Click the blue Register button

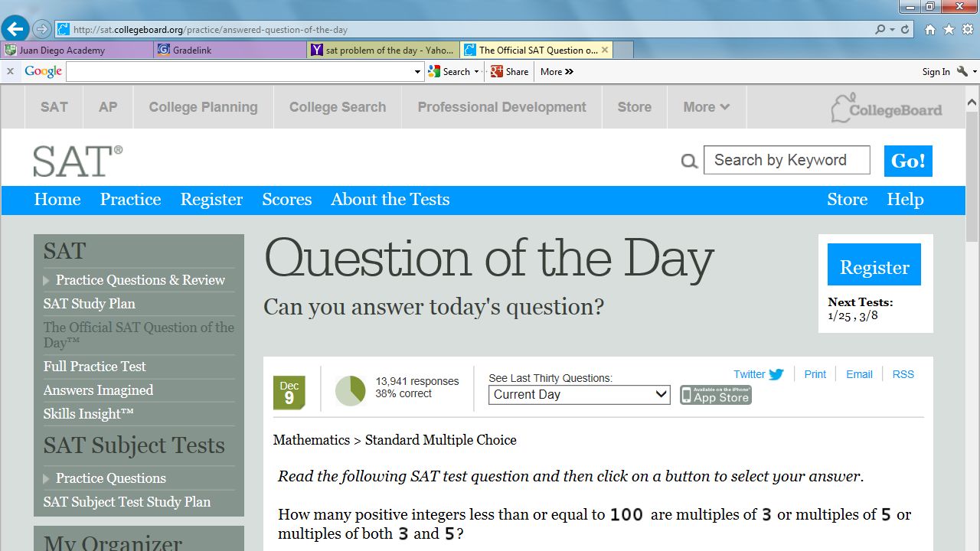tap(874, 265)
